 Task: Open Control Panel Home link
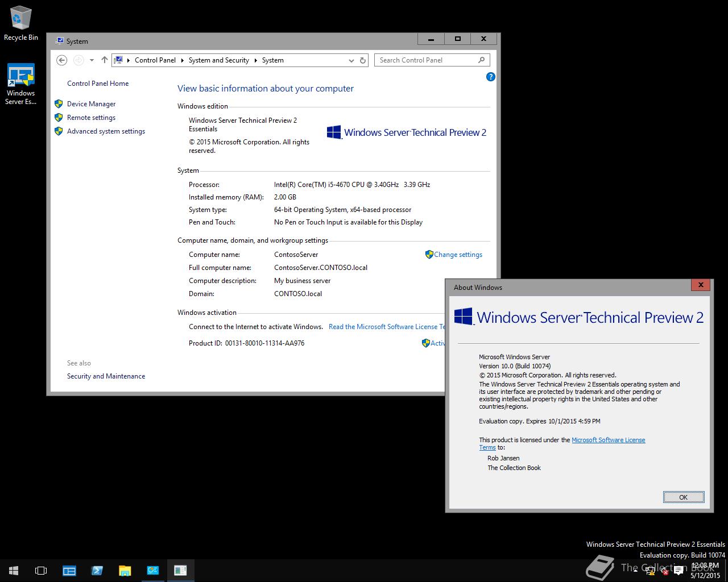[98, 84]
